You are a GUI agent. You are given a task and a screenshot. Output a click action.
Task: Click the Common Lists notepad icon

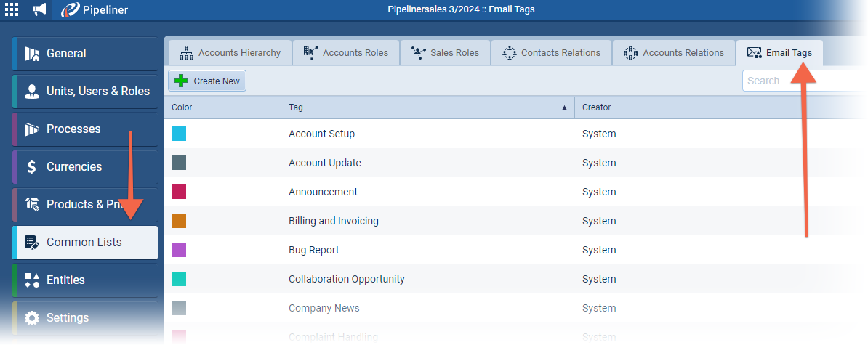pos(32,242)
